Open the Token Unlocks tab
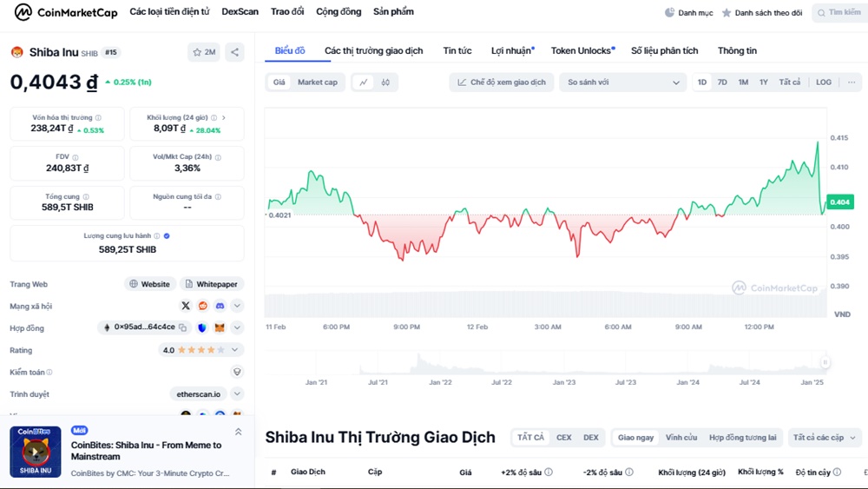 (x=582, y=51)
